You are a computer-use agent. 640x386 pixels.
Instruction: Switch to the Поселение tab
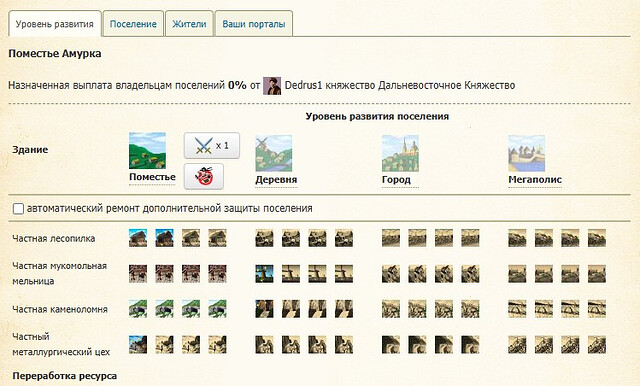[x=133, y=24]
